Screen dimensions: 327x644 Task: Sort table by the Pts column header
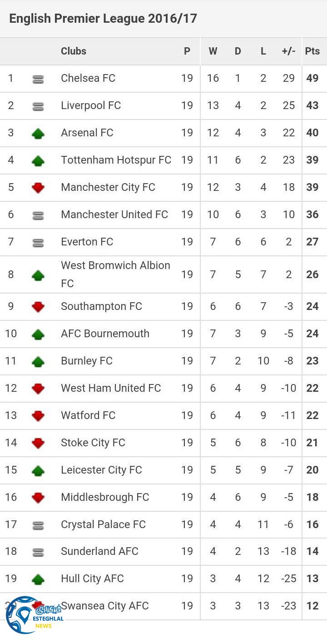pyautogui.click(x=312, y=51)
